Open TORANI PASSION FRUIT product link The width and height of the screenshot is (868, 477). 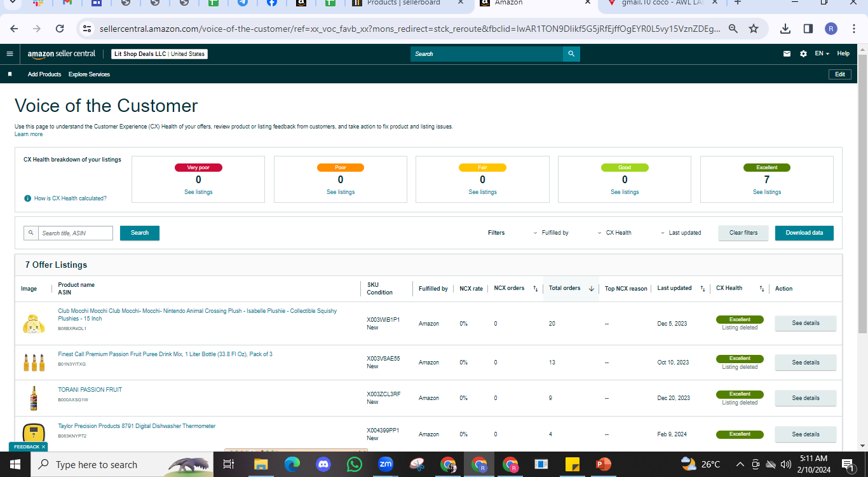(x=90, y=390)
